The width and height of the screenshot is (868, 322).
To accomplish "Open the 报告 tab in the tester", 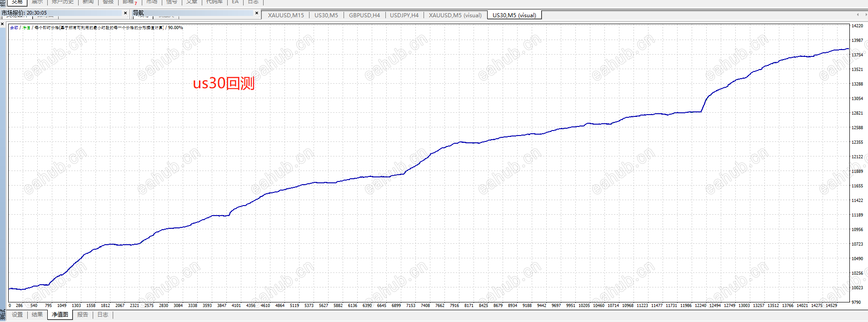I will (83, 315).
